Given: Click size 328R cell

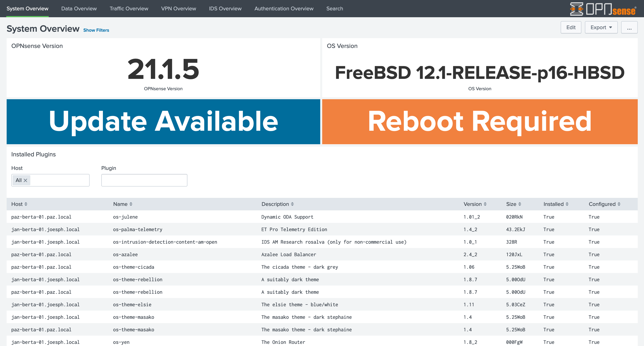Looking at the screenshot, I should pyautogui.click(x=512, y=242).
